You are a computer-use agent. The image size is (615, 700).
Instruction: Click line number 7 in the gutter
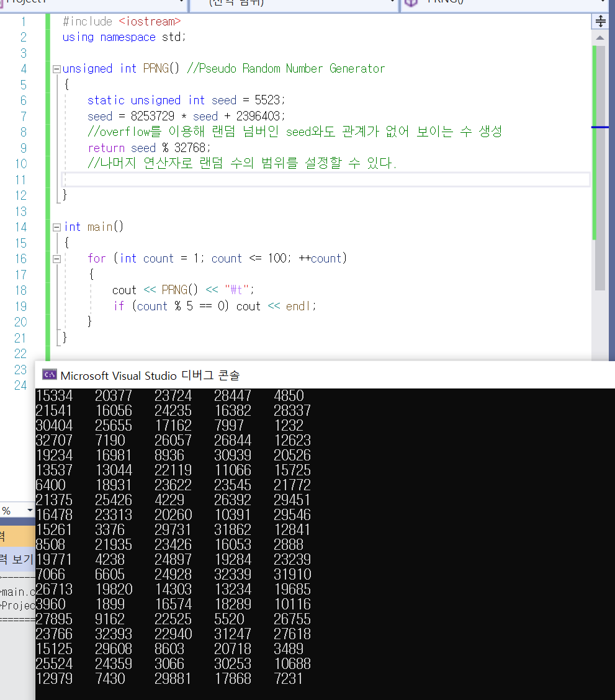click(24, 117)
